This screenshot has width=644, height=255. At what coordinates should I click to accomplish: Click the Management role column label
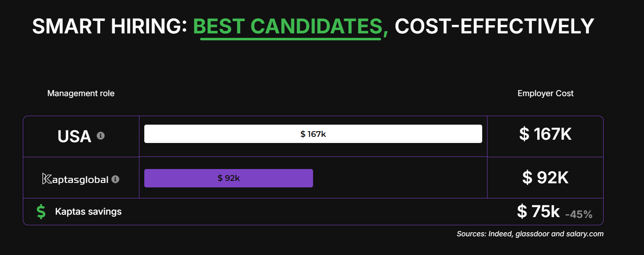coord(81,93)
